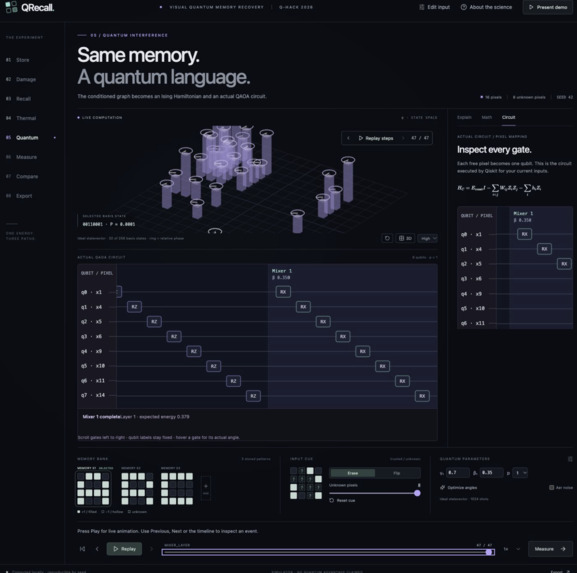577x573 pixels.
Task: Click the Measure button
Action: click(x=550, y=549)
